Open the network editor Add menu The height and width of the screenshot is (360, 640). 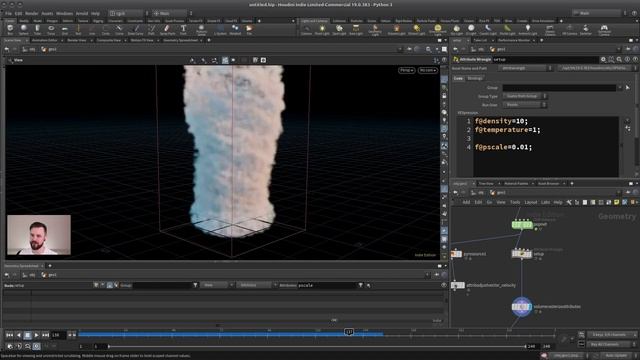(x=466, y=202)
